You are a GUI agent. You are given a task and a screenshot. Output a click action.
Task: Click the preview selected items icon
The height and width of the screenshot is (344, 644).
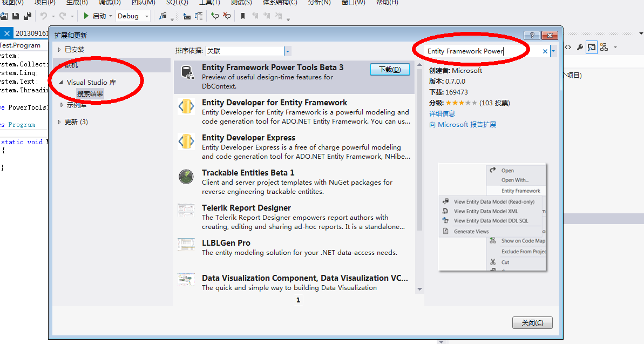click(592, 48)
